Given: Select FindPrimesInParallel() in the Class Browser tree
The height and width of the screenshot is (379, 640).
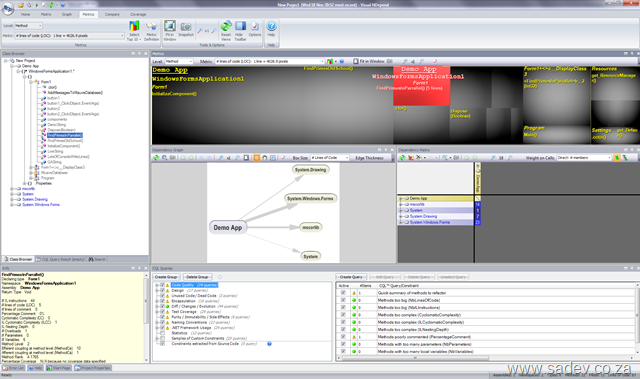Looking at the screenshot, I should point(65,135).
